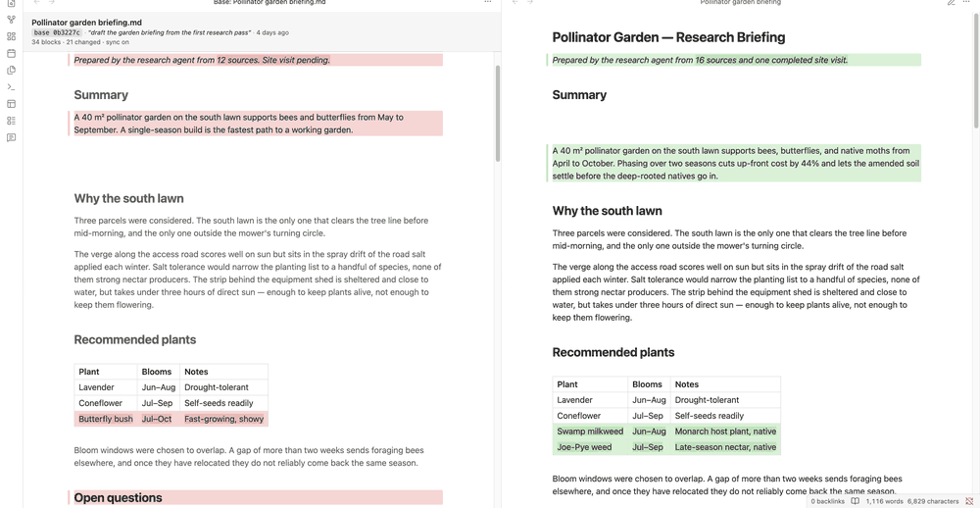
Task: Click the file icon atop the left ribbon
Action: 11,3
